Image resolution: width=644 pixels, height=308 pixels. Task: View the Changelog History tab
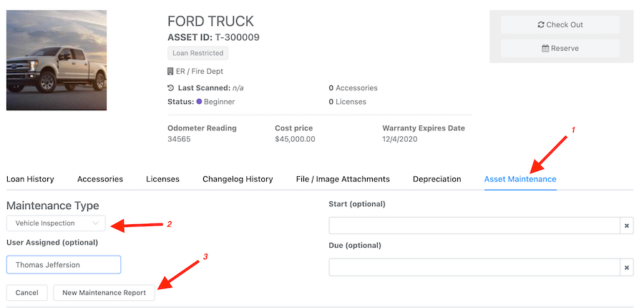[238, 179]
